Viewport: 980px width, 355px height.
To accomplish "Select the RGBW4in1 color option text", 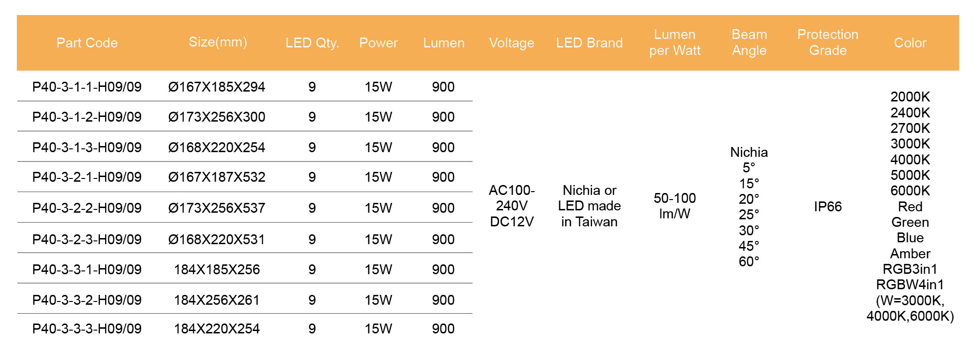I will point(910,285).
